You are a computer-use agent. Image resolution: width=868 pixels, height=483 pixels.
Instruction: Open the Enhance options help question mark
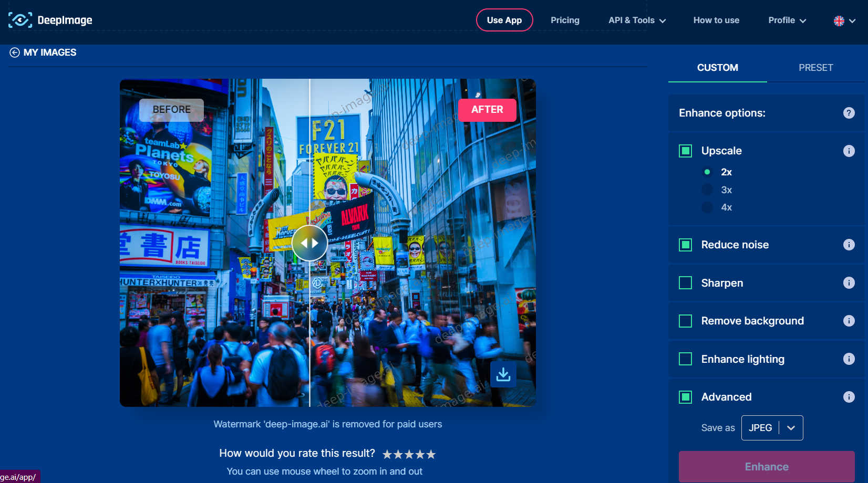click(x=849, y=113)
